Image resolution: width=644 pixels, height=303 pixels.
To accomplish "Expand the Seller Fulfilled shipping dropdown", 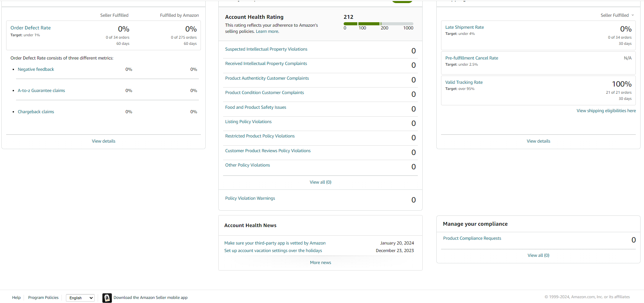I will coord(617,15).
